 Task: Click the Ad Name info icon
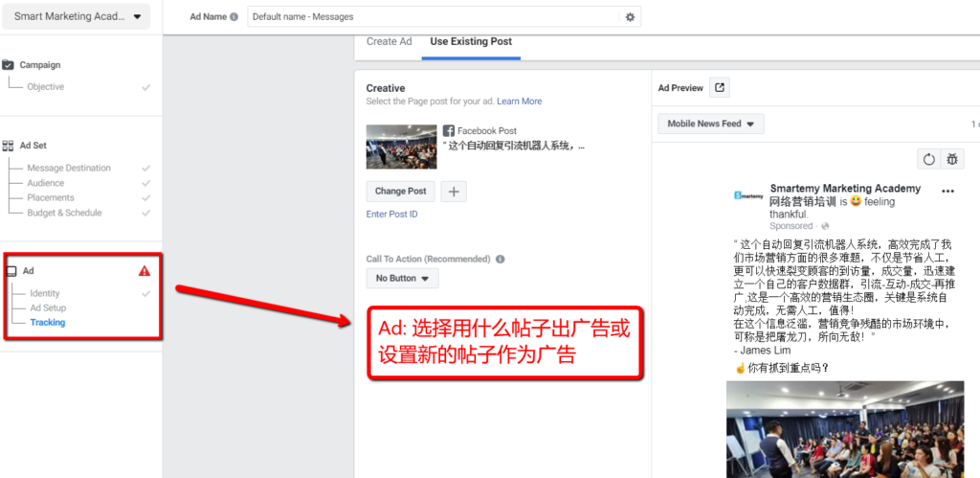point(234,17)
